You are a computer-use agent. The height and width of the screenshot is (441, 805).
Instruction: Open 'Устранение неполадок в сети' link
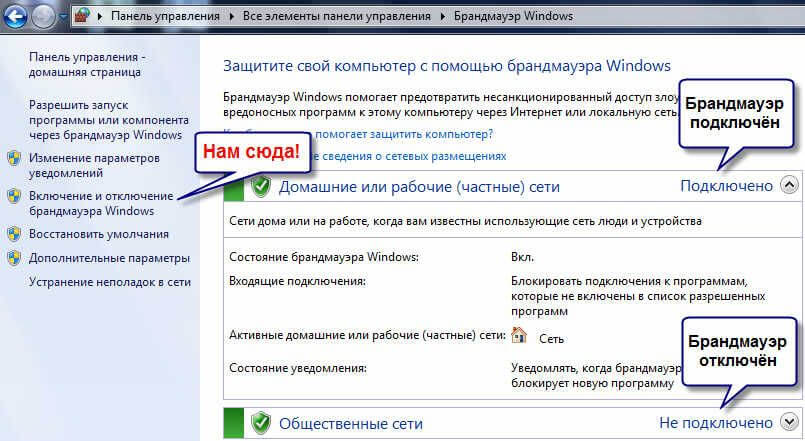pos(110,282)
